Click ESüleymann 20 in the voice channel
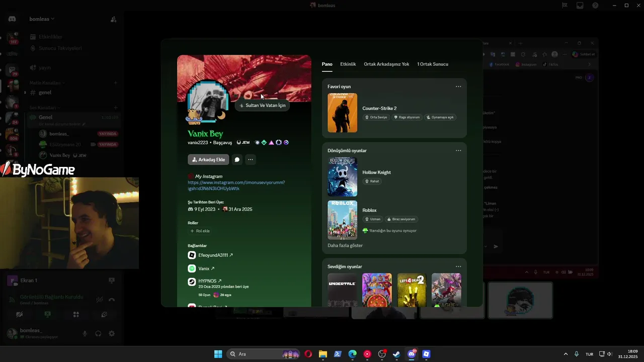Viewport: 644px width, 362px height. (x=65, y=144)
